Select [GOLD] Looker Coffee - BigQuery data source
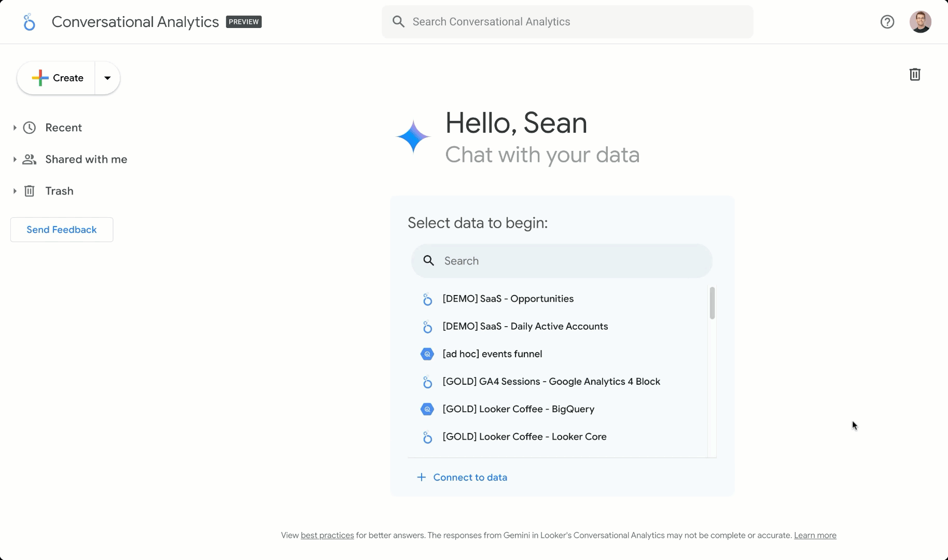The height and width of the screenshot is (560, 948). (518, 409)
